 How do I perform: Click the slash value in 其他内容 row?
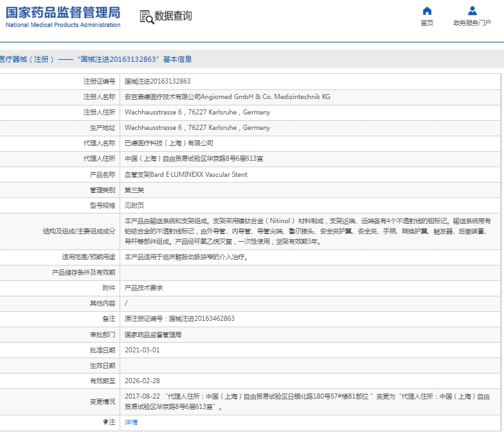click(x=126, y=303)
